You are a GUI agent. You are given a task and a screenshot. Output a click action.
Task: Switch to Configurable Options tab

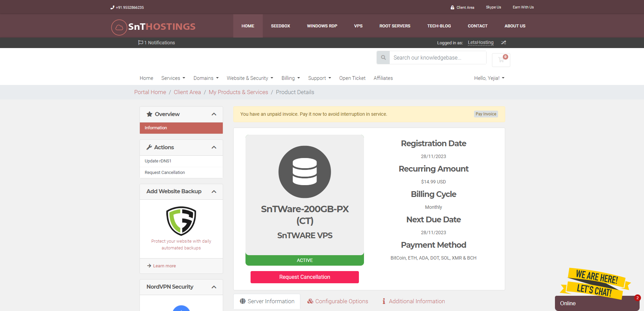(x=338, y=301)
